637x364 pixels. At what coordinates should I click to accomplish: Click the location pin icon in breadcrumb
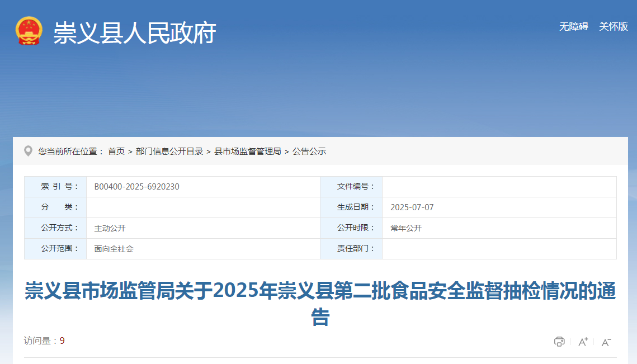[x=28, y=151]
